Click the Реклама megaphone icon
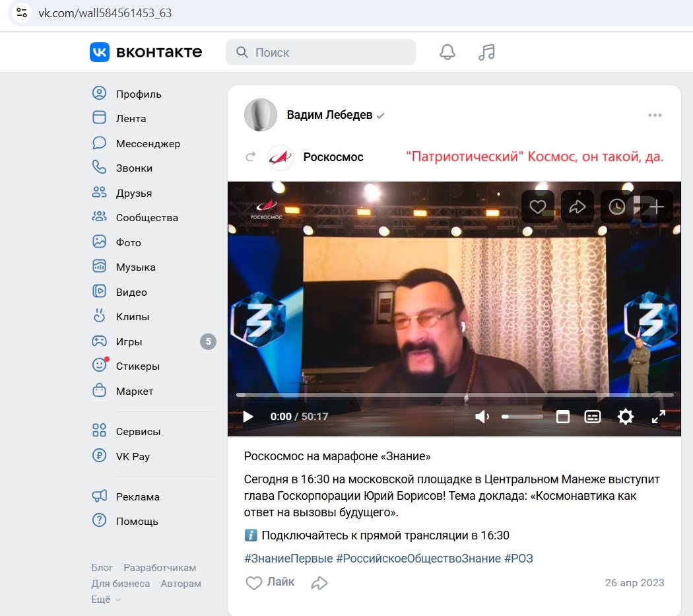This screenshot has height=616, width=693. pos(100,496)
